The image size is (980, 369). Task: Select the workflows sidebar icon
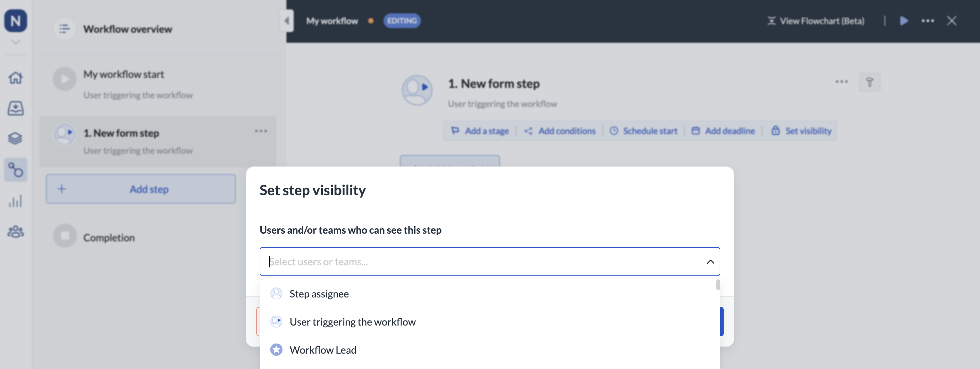coord(16,170)
